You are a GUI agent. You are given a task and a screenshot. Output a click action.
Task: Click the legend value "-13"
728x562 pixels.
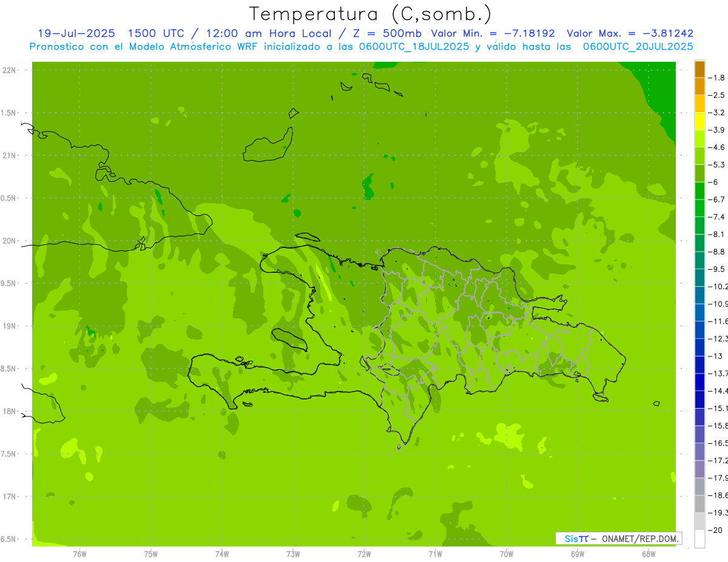(716, 356)
